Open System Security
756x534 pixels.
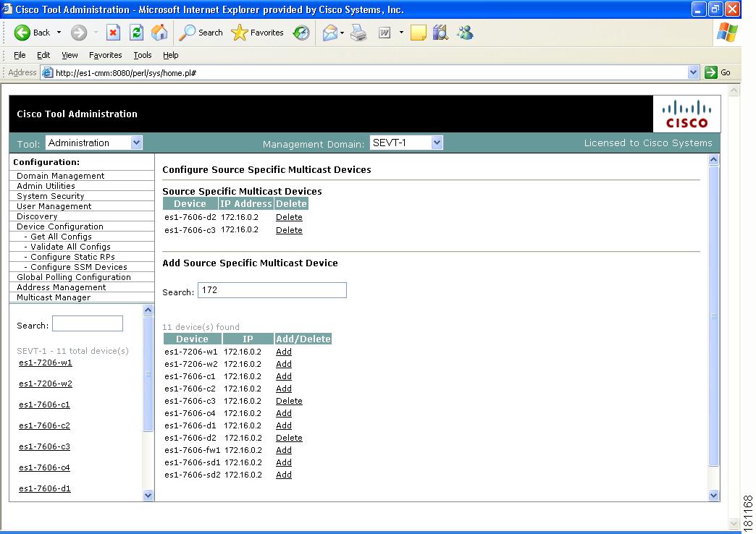(51, 196)
